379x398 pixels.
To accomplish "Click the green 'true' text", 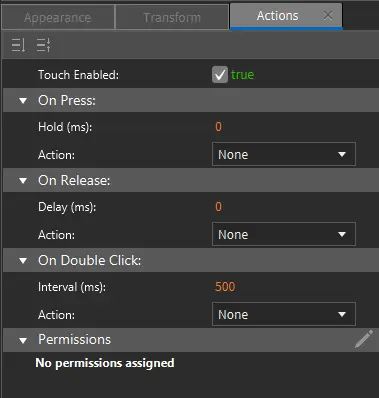I will coord(242,74).
